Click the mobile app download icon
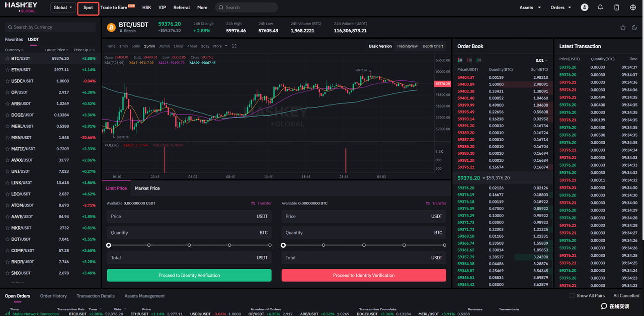 coord(616,8)
